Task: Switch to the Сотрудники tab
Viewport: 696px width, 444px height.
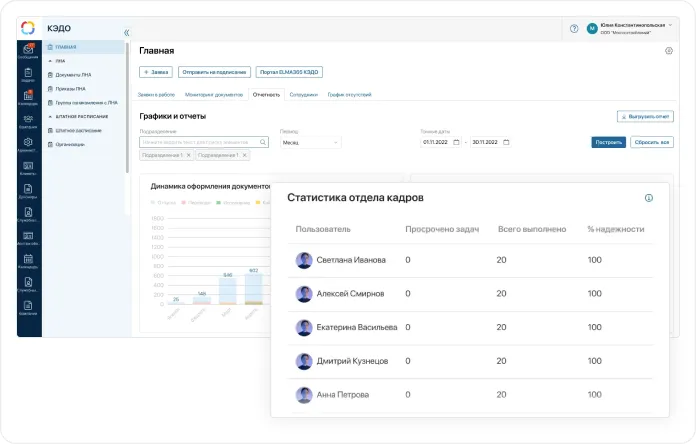Action: (303, 94)
